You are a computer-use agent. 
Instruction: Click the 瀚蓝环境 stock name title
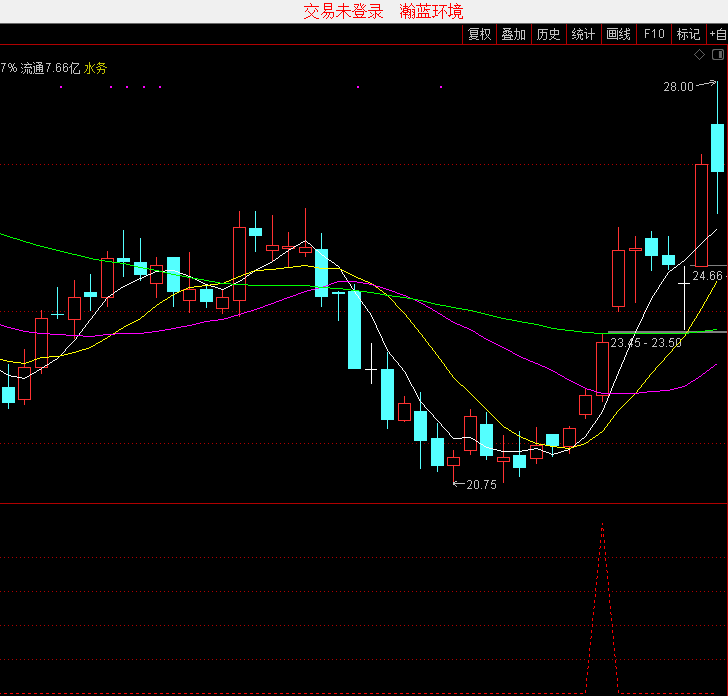(431, 11)
